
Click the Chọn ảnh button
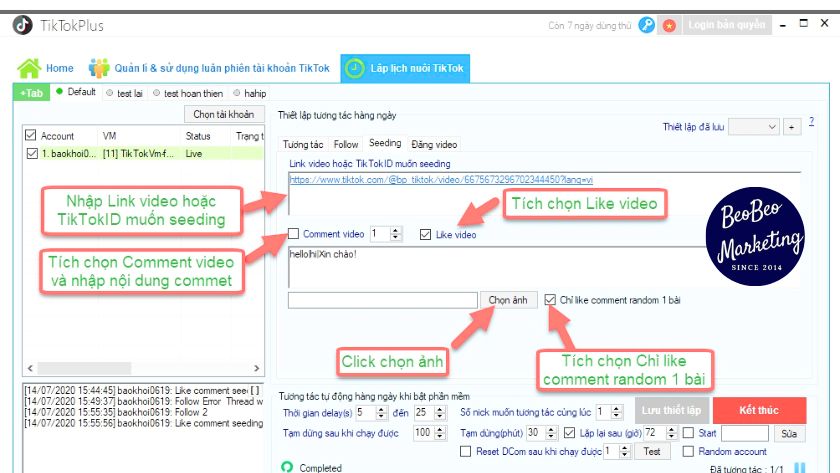point(507,300)
